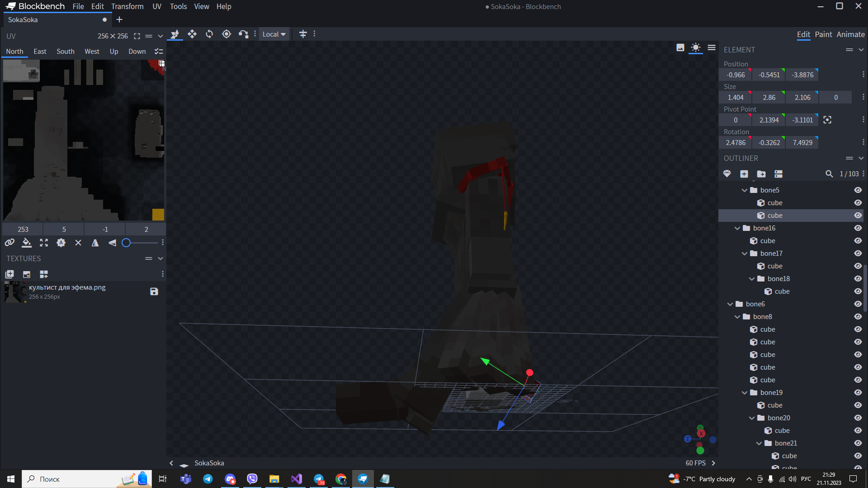Viewport: 868px width, 488px height.
Task: Click the Outliner search magnifier
Action: 829,174
